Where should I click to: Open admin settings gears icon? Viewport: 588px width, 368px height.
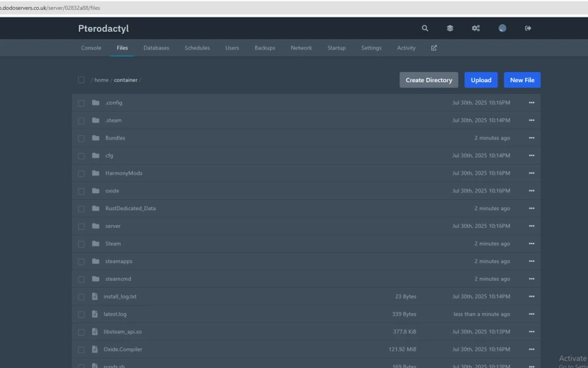coord(476,28)
